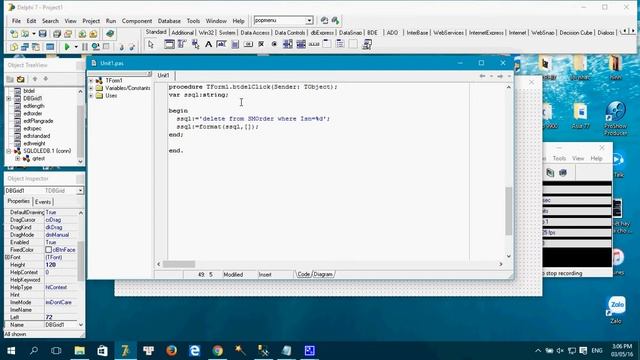Open the Run button dropdown arrow
This screenshot has height=360, width=640.
coord(76,47)
